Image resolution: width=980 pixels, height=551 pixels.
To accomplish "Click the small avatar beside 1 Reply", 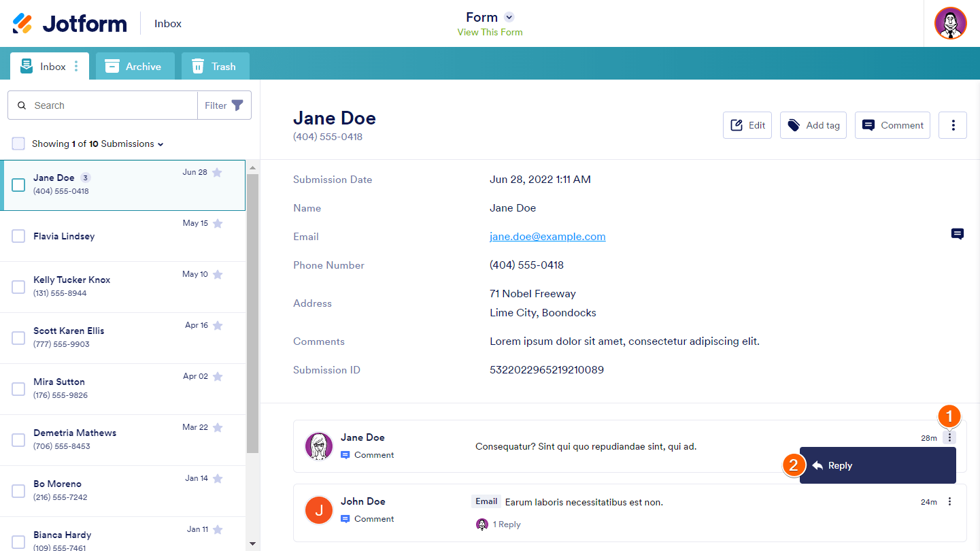I will (482, 524).
